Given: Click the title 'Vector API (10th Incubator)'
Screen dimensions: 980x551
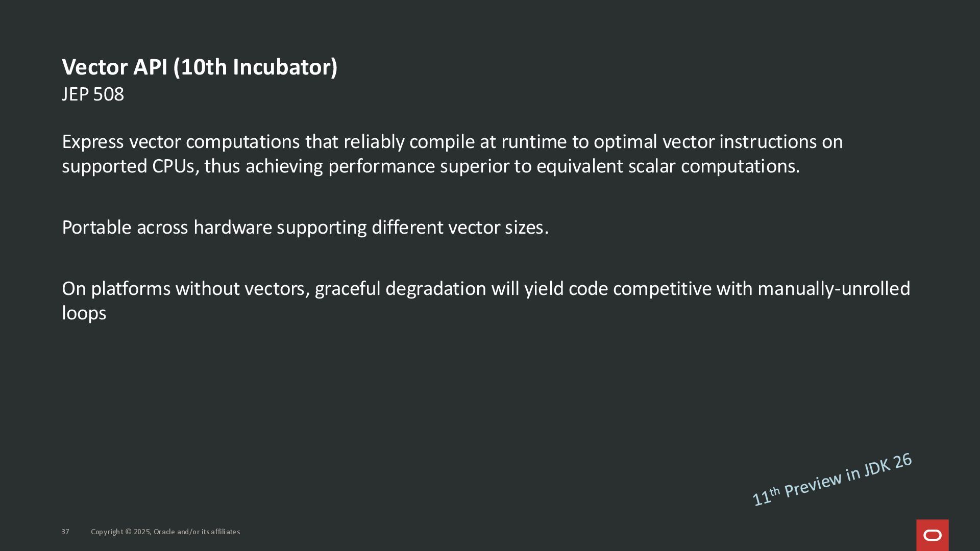Looking at the screenshot, I should (200, 67).
